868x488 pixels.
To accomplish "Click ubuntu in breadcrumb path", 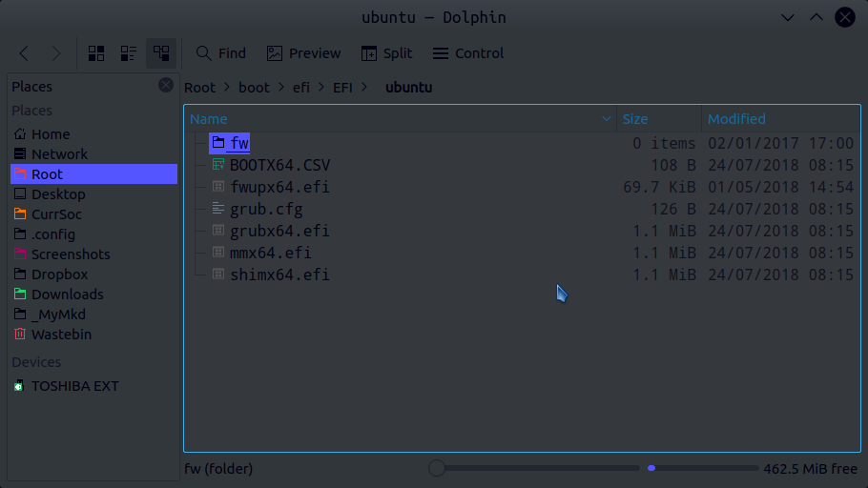I will coord(408,88).
